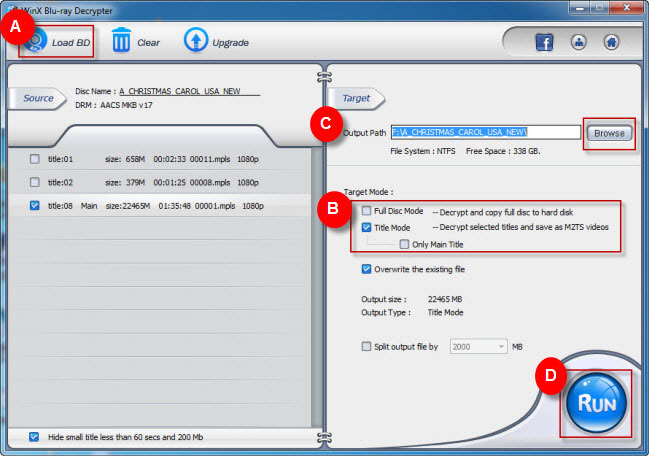This screenshot has width=649, height=456.
Task: Open the split size 2000 dropdown
Action: pyautogui.click(x=478, y=346)
